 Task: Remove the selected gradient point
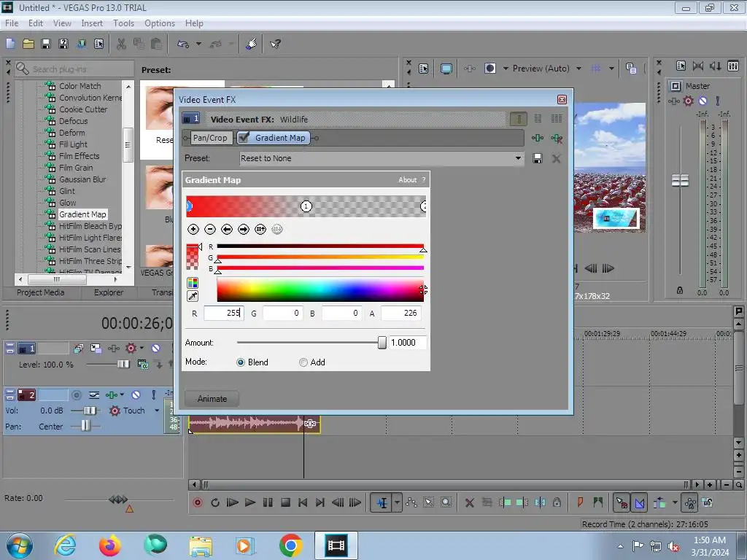[x=210, y=230]
